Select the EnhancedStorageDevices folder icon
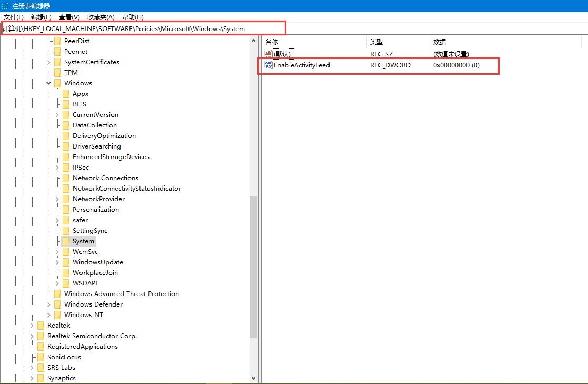The height and width of the screenshot is (384, 588). coord(66,156)
